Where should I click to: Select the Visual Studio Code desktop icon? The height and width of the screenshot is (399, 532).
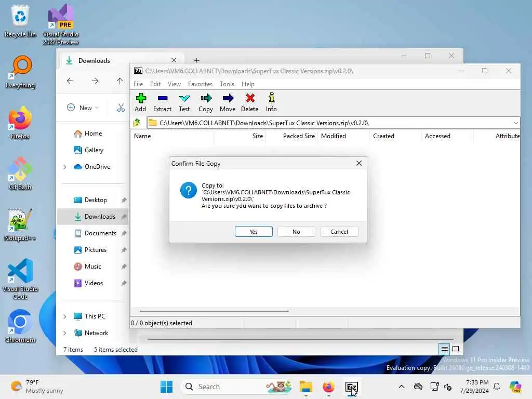[20, 279]
